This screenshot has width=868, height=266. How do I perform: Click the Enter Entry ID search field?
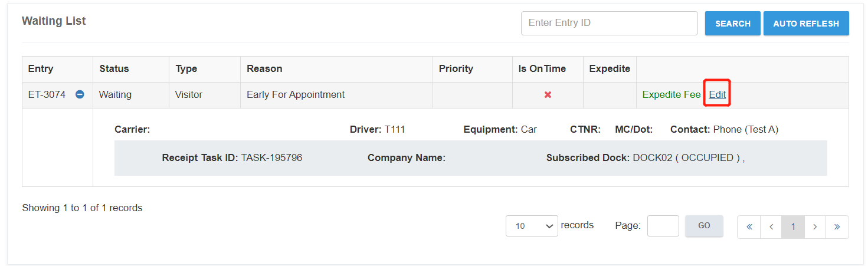pyautogui.click(x=609, y=23)
